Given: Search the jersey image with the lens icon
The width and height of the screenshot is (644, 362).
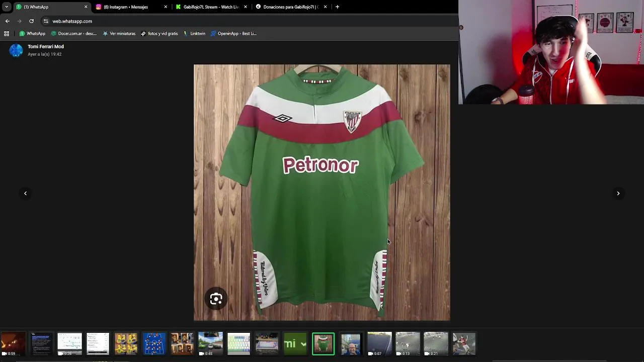Looking at the screenshot, I should [216, 299].
